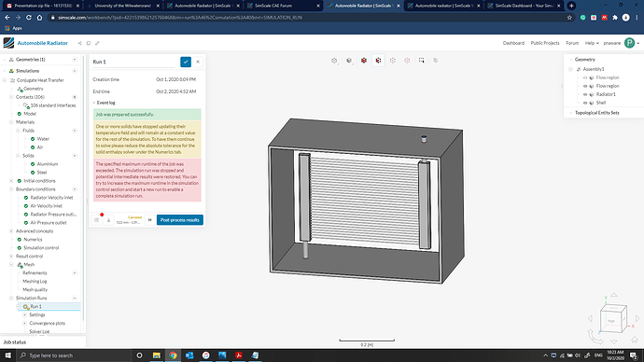Switch to the SimScale Dashboard browser tab
The height and width of the screenshot is (362, 644).
pyautogui.click(x=524, y=6)
